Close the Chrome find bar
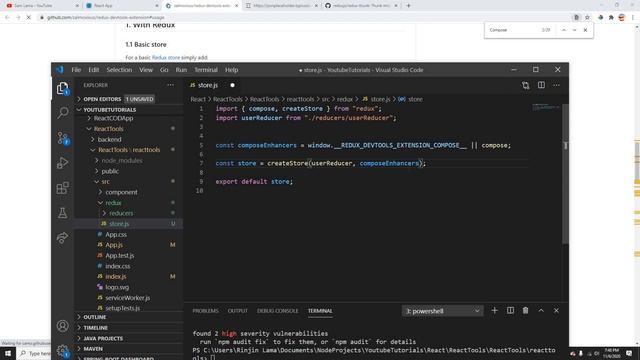The height and width of the screenshot is (360, 640). pos(585,30)
